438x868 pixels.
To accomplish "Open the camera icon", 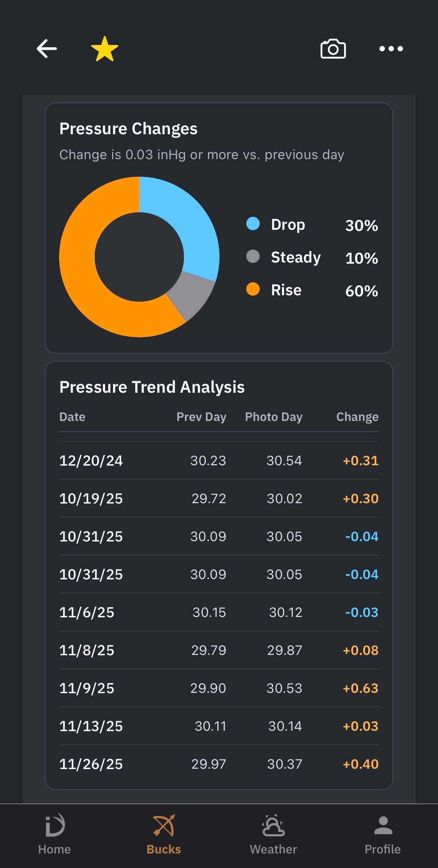I will point(333,49).
